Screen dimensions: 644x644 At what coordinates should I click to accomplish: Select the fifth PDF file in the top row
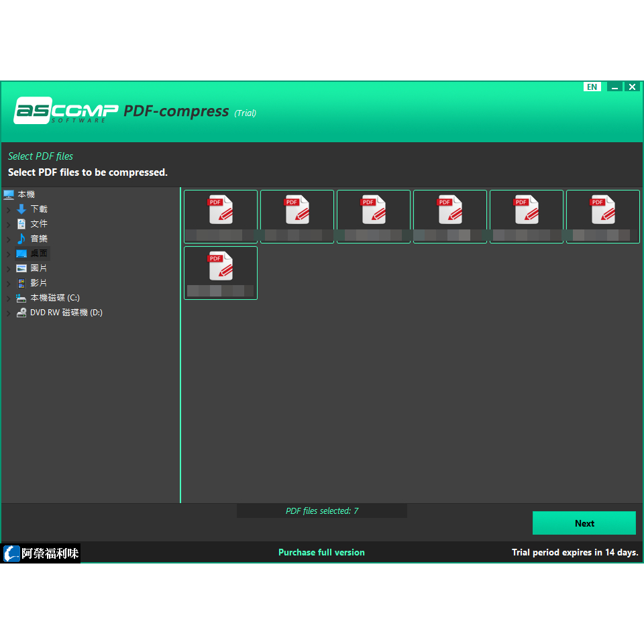(527, 217)
